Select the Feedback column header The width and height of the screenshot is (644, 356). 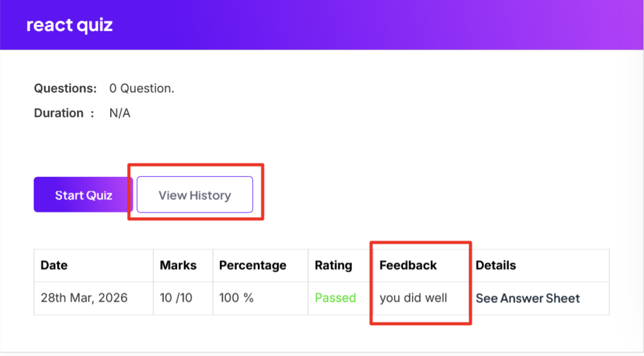coord(408,265)
